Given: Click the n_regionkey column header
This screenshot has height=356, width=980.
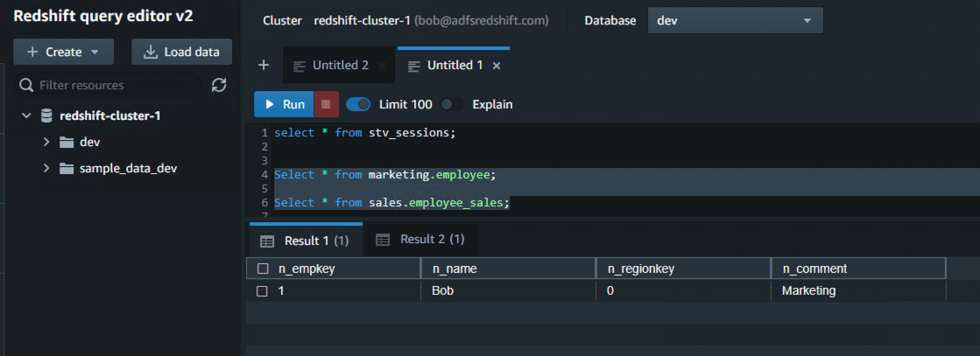Looking at the screenshot, I should click(x=684, y=269).
